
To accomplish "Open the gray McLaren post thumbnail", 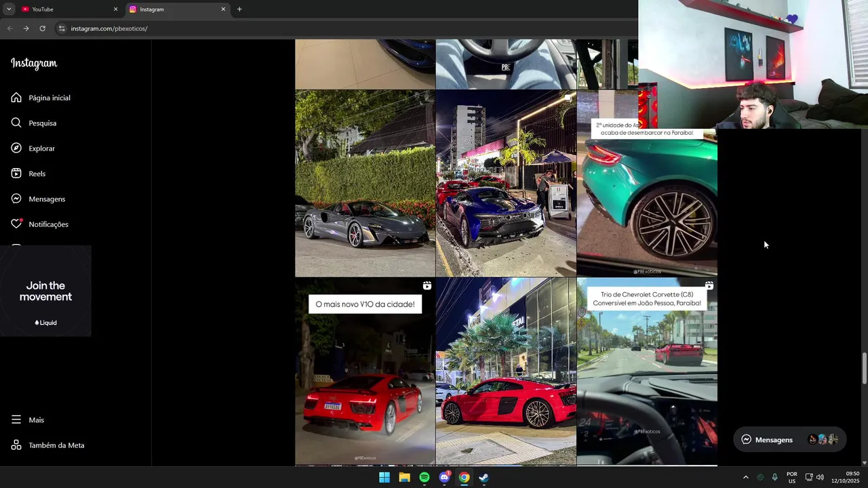I will click(365, 183).
